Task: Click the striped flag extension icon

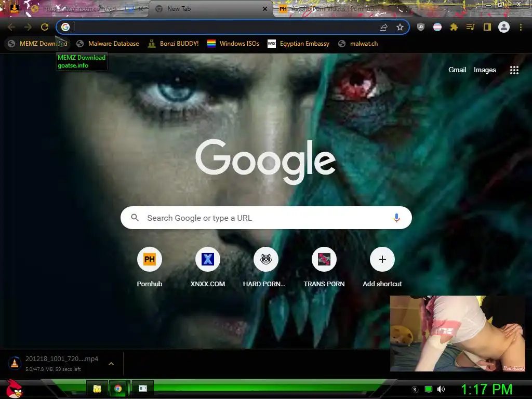Action: point(437,27)
